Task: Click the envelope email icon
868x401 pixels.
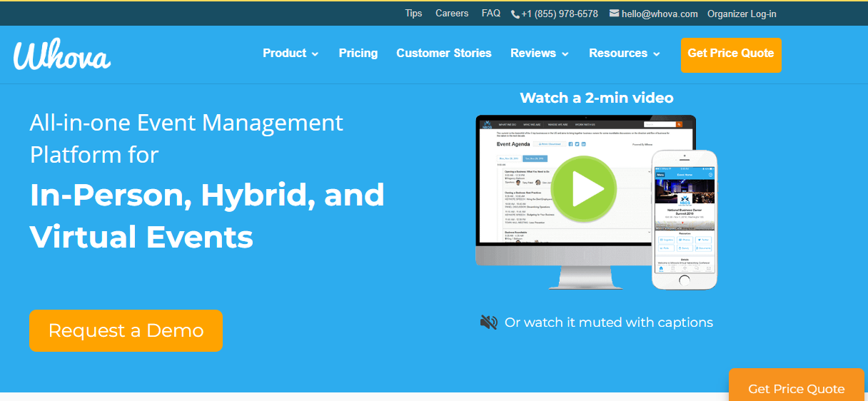Action: click(614, 14)
